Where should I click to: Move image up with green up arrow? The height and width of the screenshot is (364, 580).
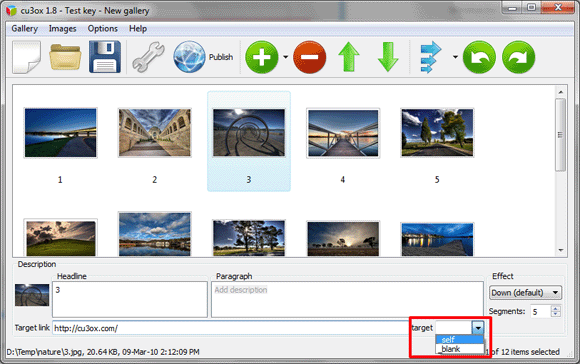pyautogui.click(x=349, y=57)
